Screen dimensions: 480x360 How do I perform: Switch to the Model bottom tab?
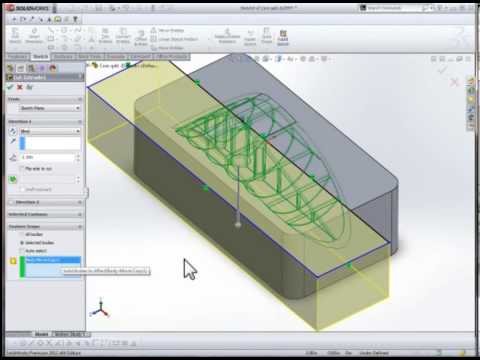point(41,334)
